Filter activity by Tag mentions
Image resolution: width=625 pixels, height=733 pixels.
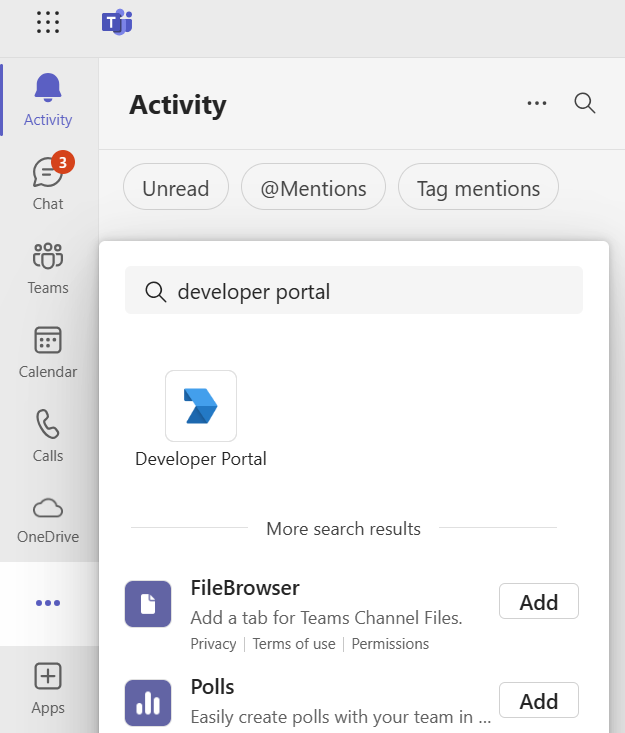(478, 188)
